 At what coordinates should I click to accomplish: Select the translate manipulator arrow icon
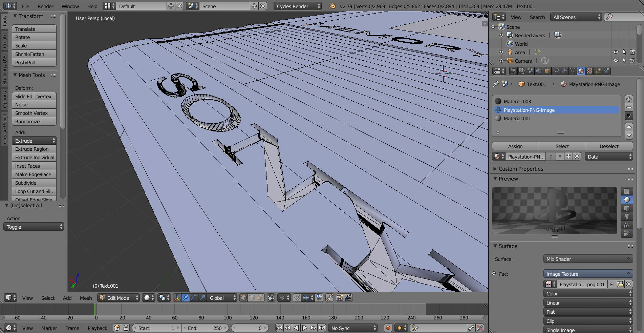[x=186, y=298]
